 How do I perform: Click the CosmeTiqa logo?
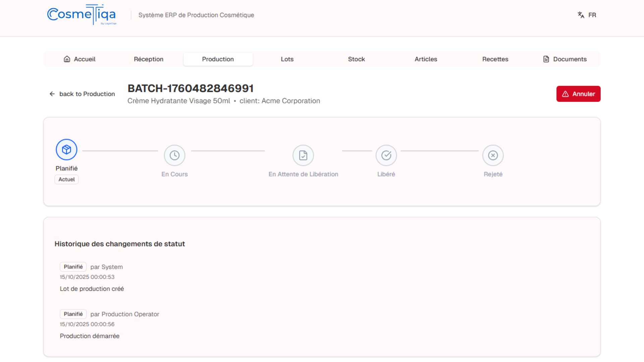tap(82, 15)
